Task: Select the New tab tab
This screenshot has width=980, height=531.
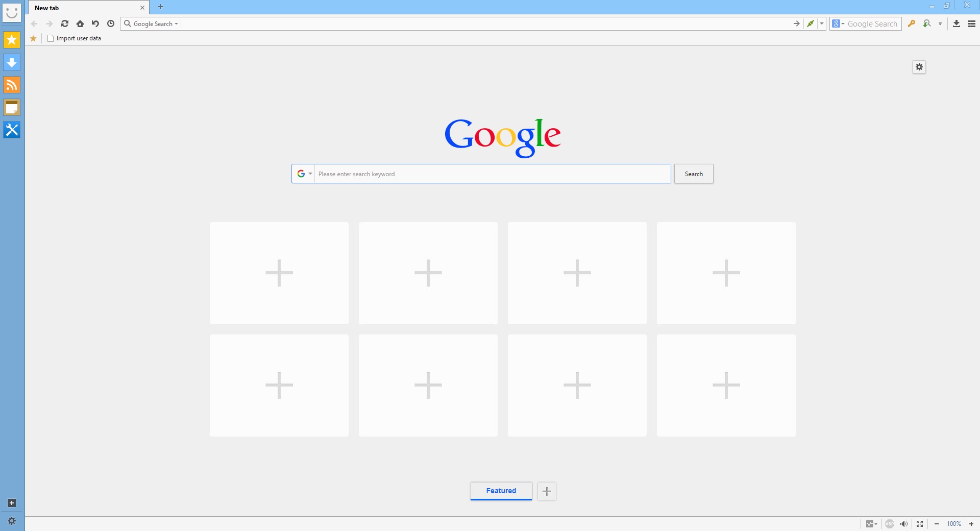Action: (x=88, y=8)
